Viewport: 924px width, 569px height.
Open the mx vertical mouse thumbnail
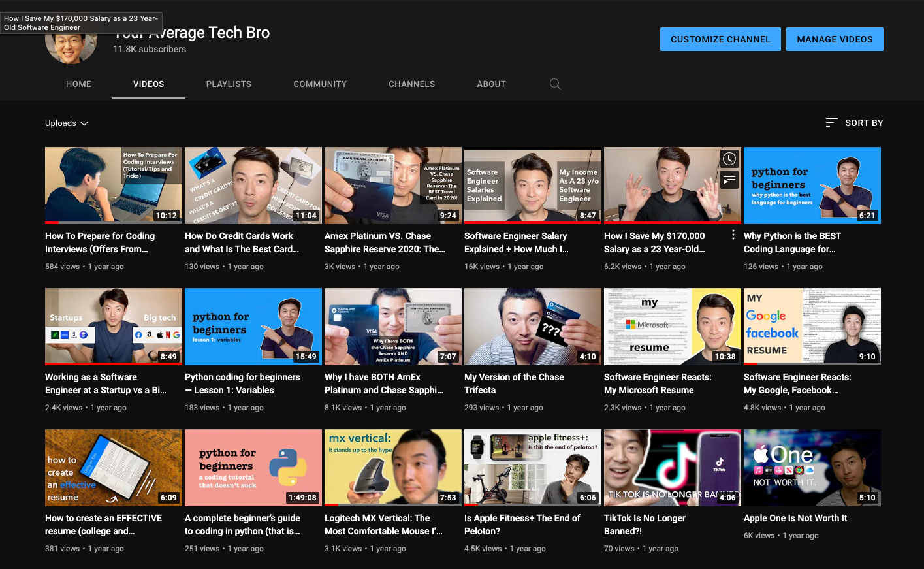pyautogui.click(x=393, y=468)
